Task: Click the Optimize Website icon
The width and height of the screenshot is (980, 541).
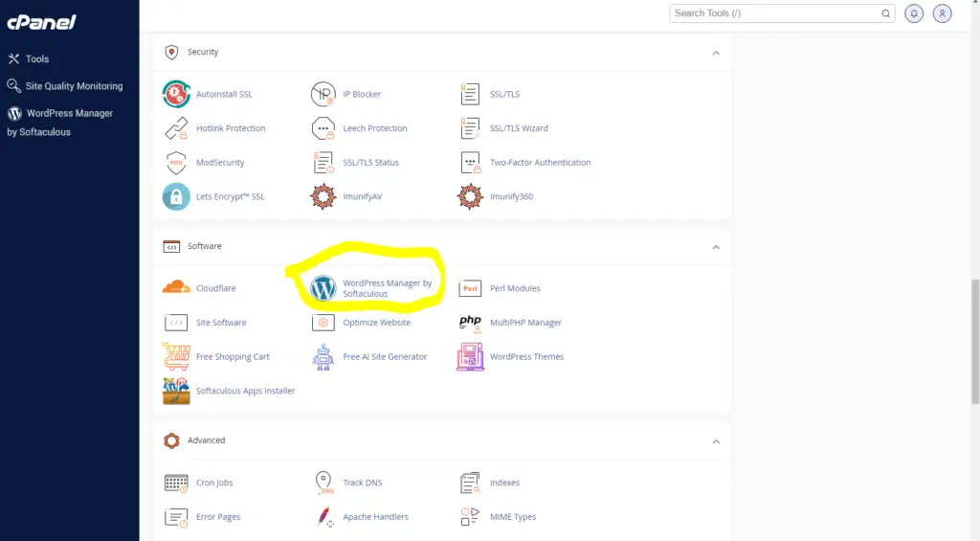Action: tap(323, 323)
